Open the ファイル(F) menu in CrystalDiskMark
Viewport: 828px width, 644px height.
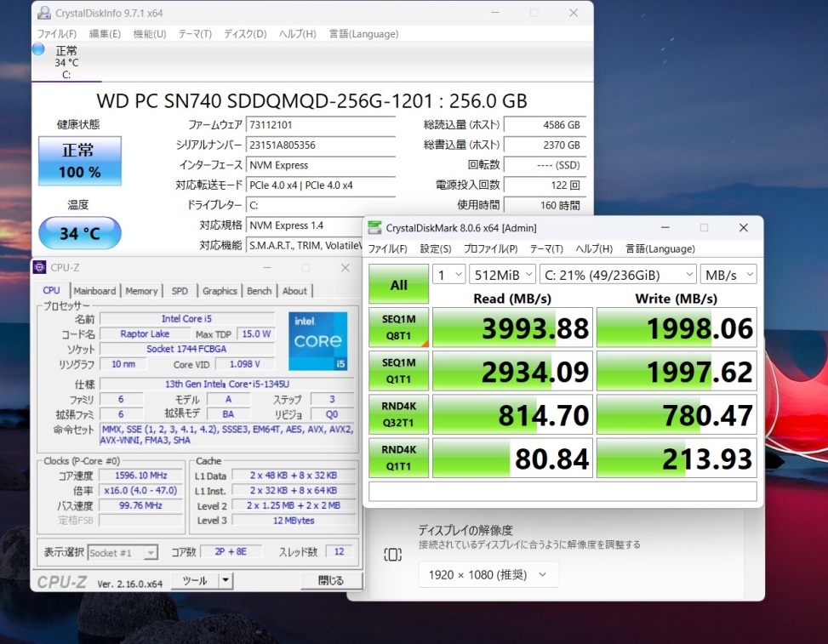(x=387, y=248)
